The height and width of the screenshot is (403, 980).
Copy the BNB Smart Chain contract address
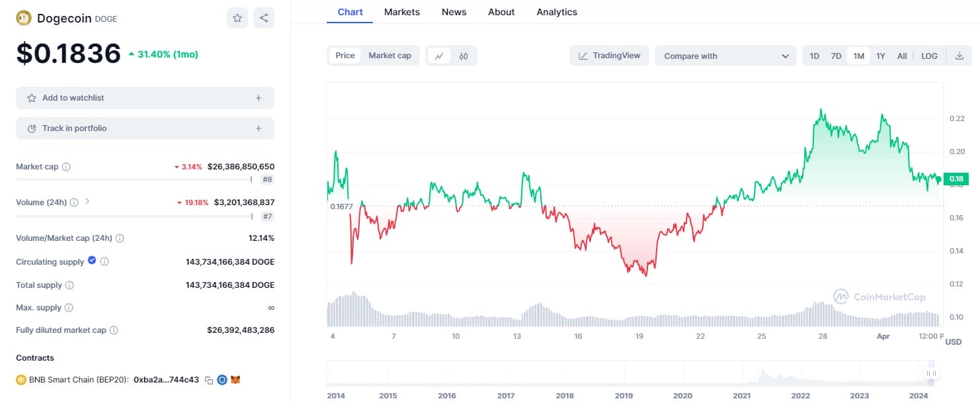209,380
